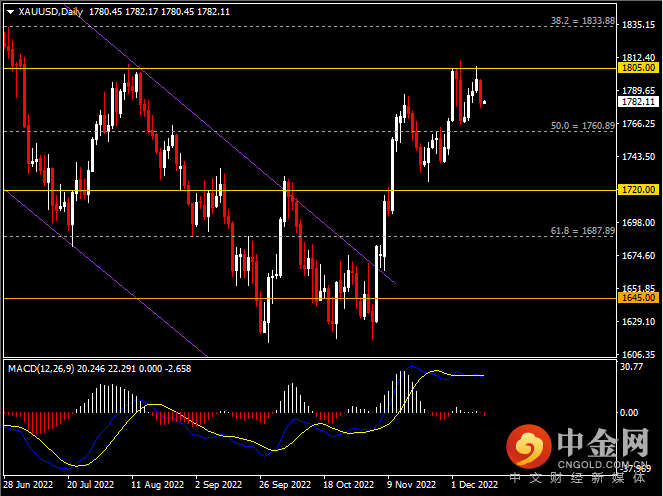
Task: Click the 30.77 MACD scale value
Action: [x=632, y=368]
